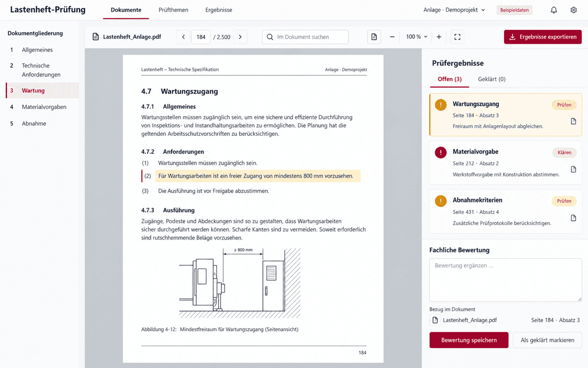Viewport: 588px width, 368px height.
Task: Select the Wartungszugang result card title
Action: (476, 104)
